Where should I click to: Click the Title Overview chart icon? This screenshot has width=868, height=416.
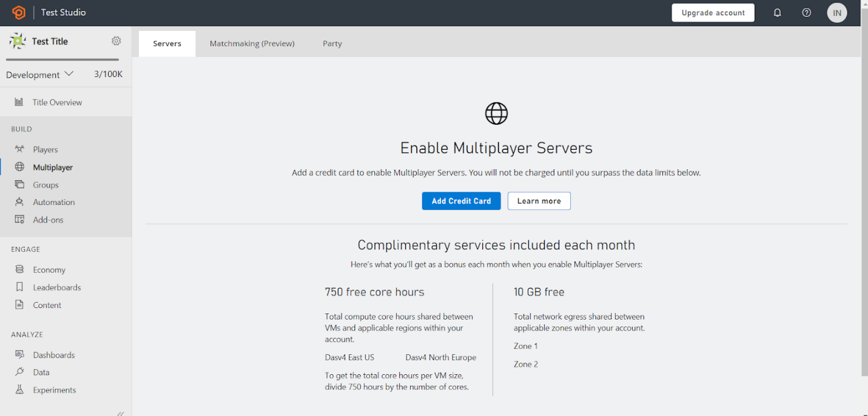pyautogui.click(x=19, y=102)
